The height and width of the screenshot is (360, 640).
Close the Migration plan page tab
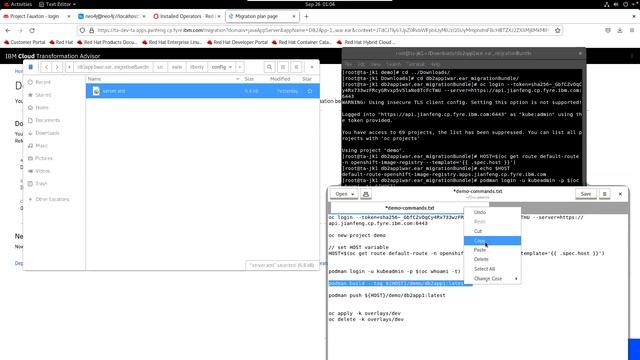(x=294, y=16)
